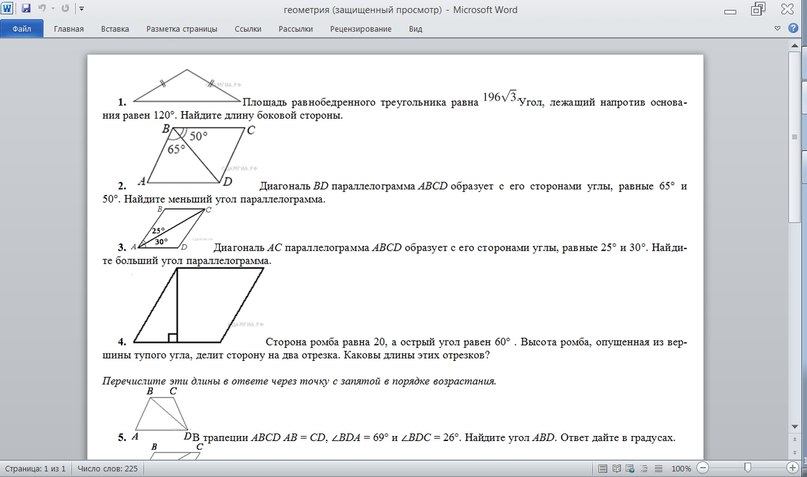This screenshot has height=477, width=807.
Task: Click the next page double arrow button
Action: 795,453
